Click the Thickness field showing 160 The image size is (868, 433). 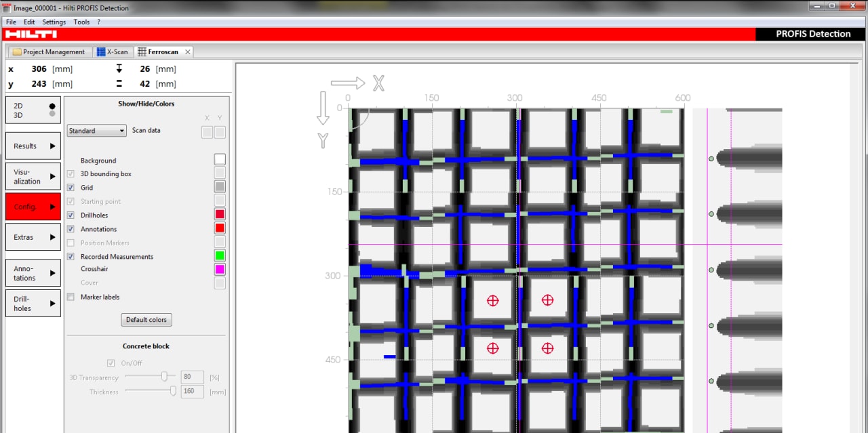192,392
